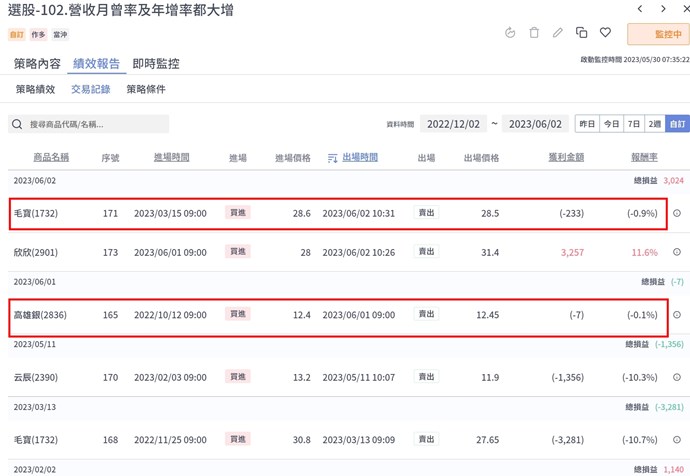
Task: Copy the strategy with duplicate icon
Action: 582,33
